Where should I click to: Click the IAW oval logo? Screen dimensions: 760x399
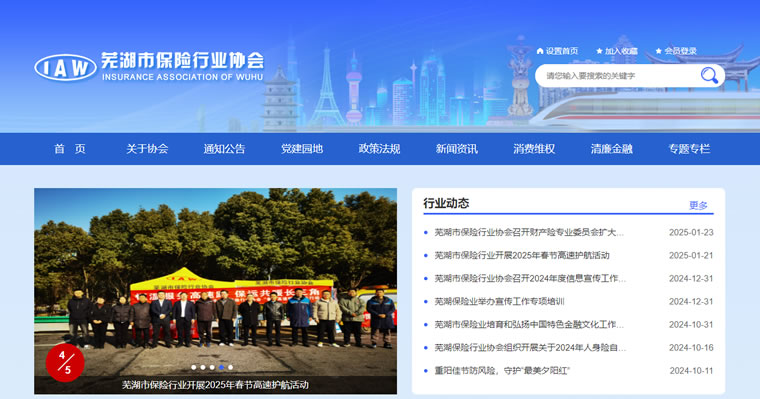(x=65, y=67)
